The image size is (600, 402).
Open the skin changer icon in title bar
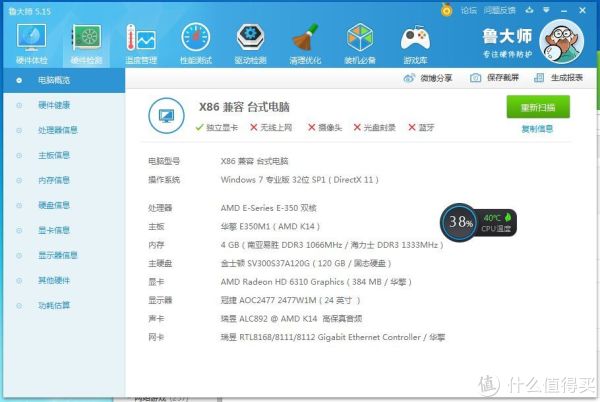(530, 10)
